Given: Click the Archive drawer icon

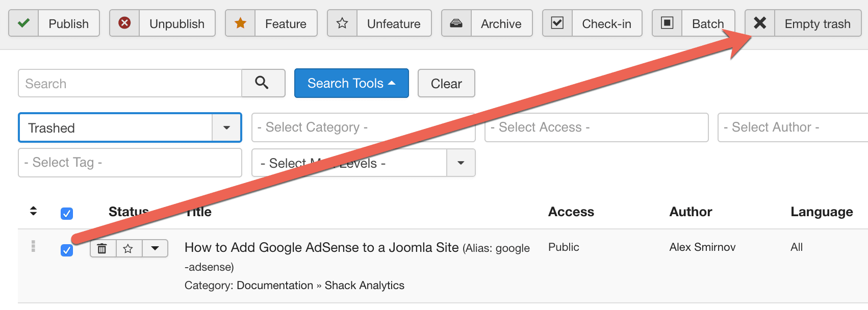Looking at the screenshot, I should point(456,23).
